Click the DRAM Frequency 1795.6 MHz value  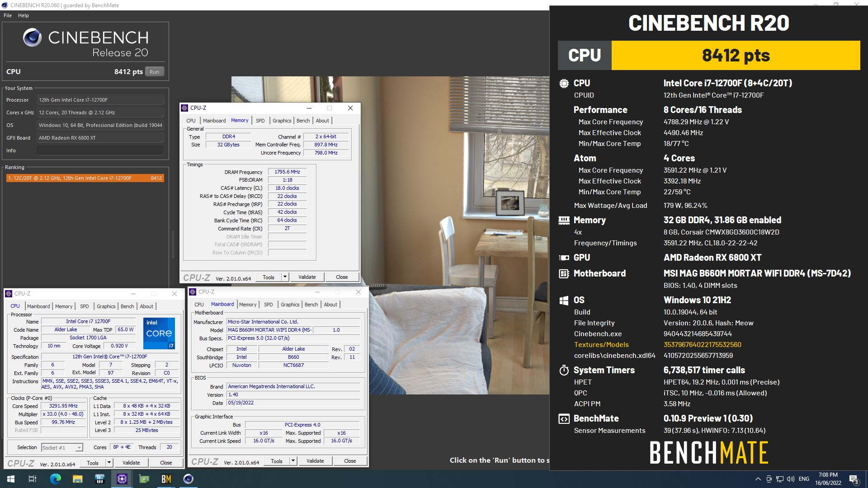pyautogui.click(x=287, y=172)
